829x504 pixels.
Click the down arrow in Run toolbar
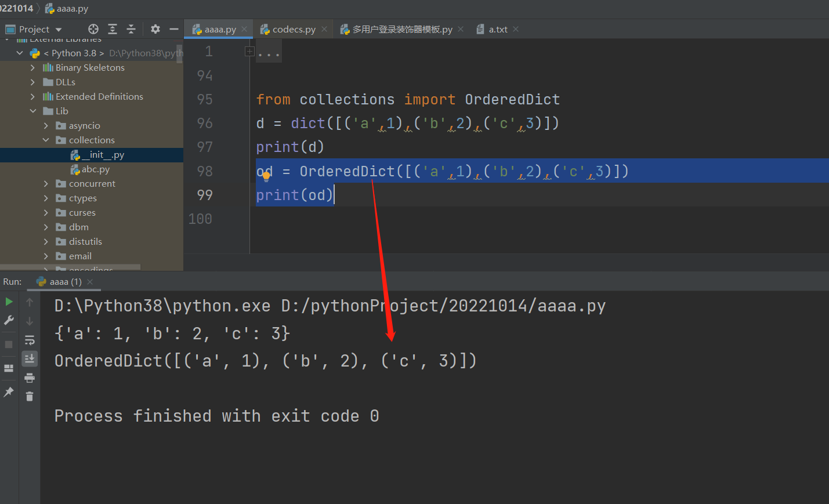[30, 321]
